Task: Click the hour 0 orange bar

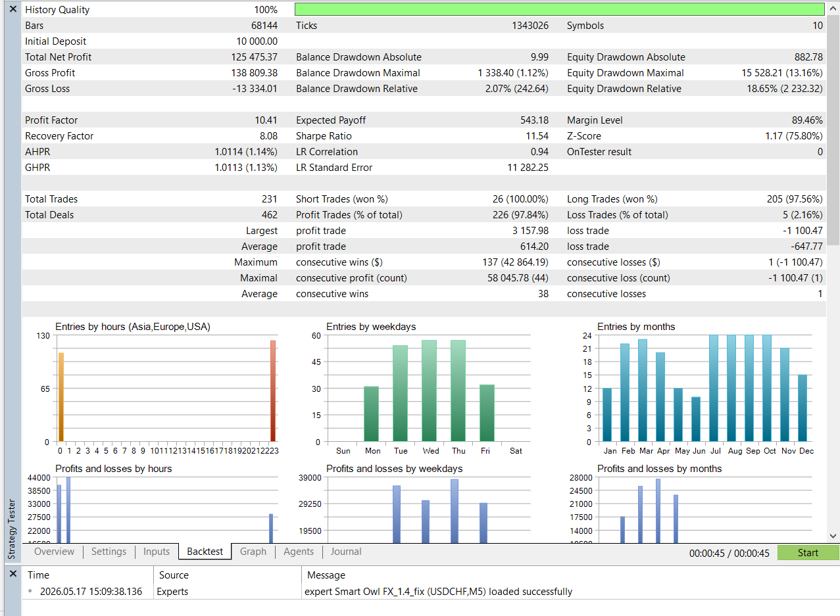Action: tap(61, 397)
